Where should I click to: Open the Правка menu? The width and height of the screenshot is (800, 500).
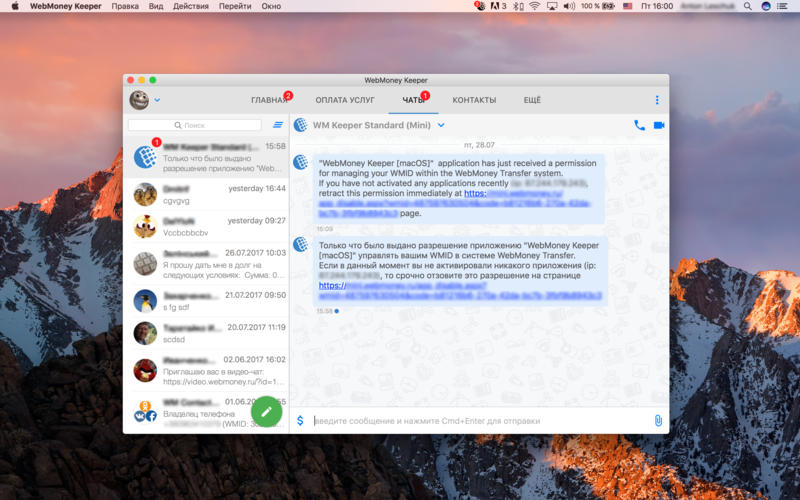[125, 6]
